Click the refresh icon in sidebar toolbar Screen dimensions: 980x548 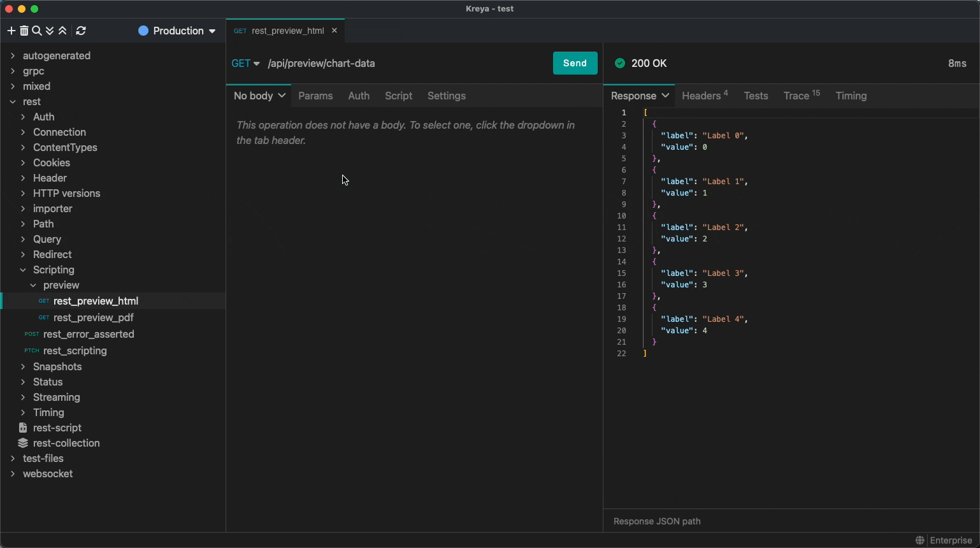coord(81,31)
